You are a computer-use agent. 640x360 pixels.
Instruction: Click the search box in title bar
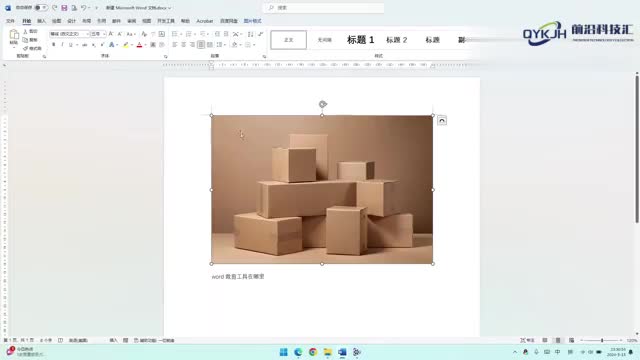pyautogui.click(x=324, y=8)
